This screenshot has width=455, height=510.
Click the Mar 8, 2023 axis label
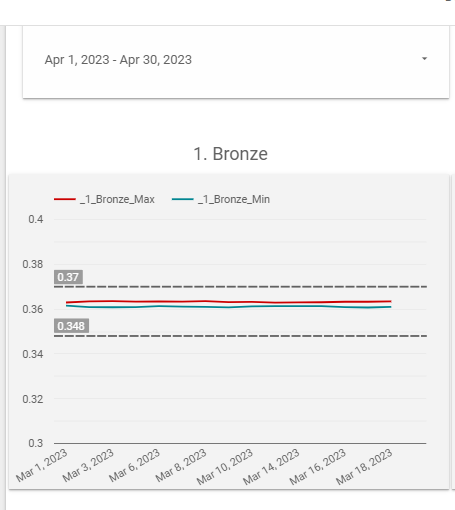tap(181, 465)
